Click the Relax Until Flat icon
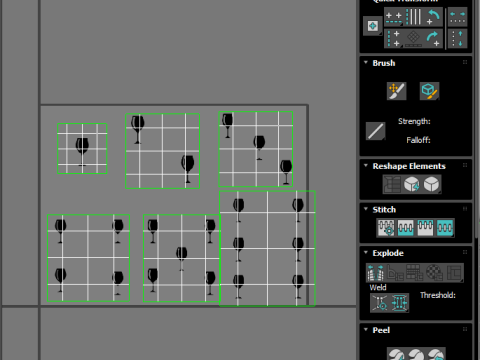 (412, 184)
